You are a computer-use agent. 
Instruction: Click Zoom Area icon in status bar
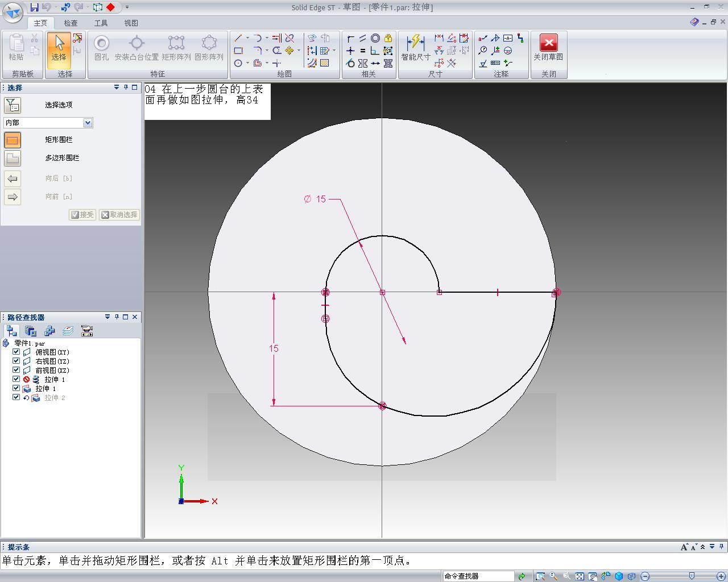tap(540, 576)
